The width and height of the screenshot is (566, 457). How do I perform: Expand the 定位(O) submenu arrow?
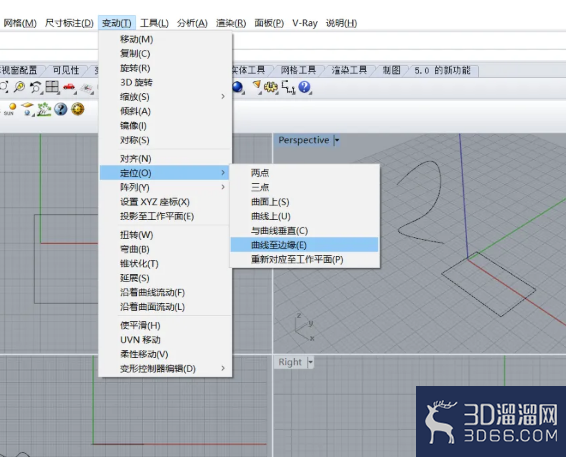point(223,173)
